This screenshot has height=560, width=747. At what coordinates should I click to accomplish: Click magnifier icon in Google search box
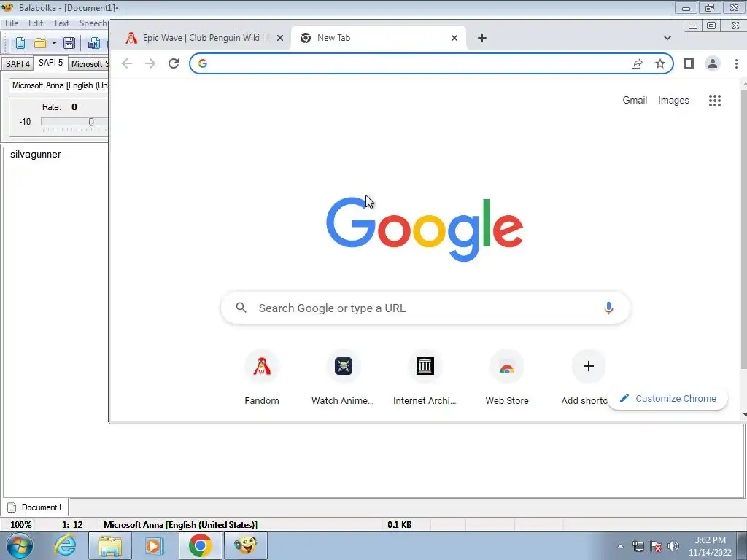(241, 308)
